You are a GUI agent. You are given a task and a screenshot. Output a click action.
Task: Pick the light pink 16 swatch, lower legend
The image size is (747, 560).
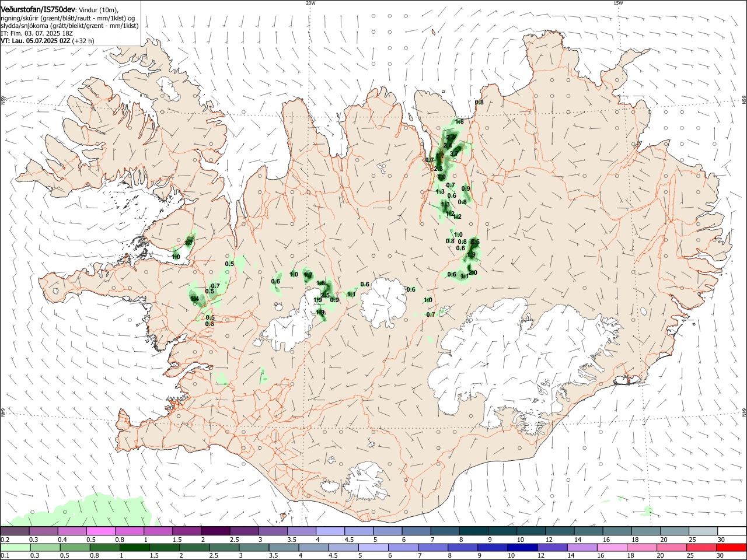tap(612, 547)
